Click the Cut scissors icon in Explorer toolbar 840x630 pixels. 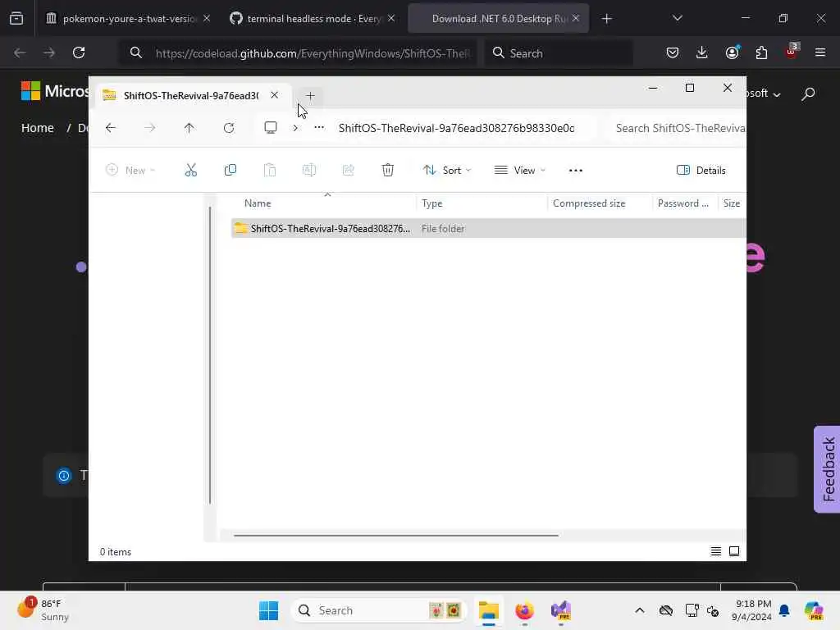click(190, 171)
